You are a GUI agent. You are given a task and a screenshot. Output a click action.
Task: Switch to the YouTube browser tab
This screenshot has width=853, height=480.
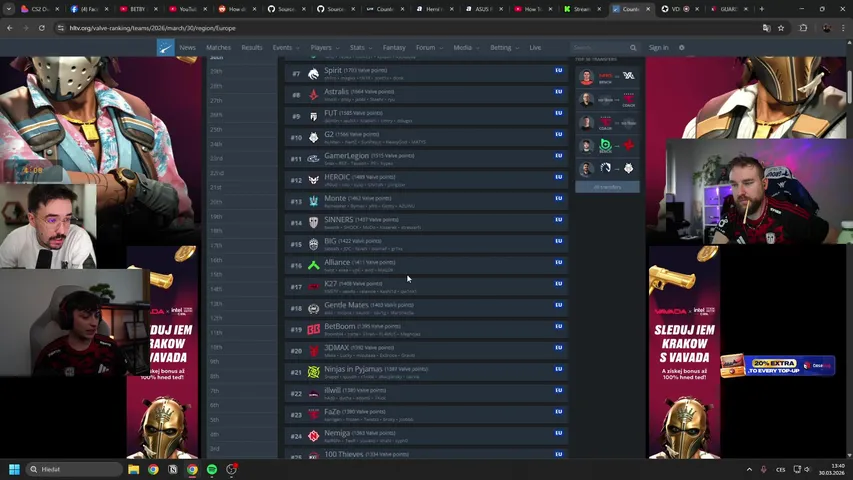coord(187,9)
